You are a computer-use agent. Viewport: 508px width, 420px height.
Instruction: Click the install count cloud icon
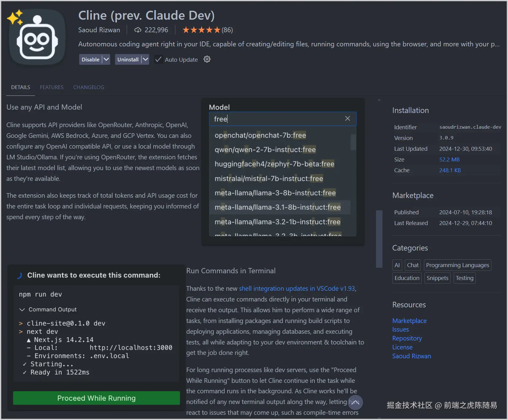tap(138, 30)
